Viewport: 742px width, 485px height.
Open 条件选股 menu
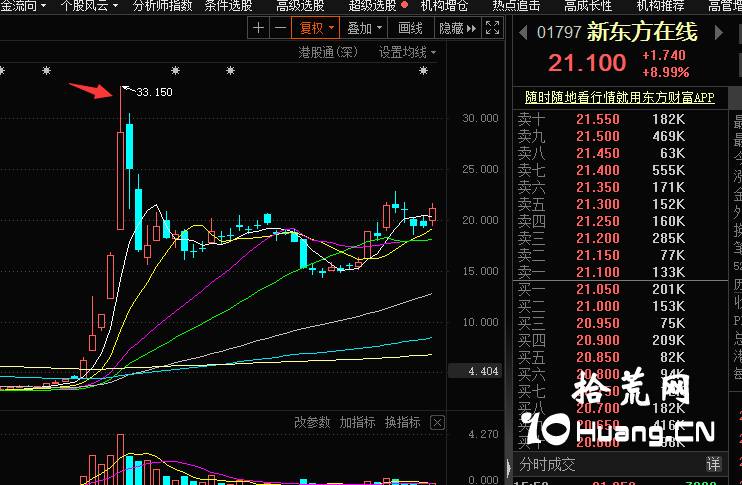(228, 6)
